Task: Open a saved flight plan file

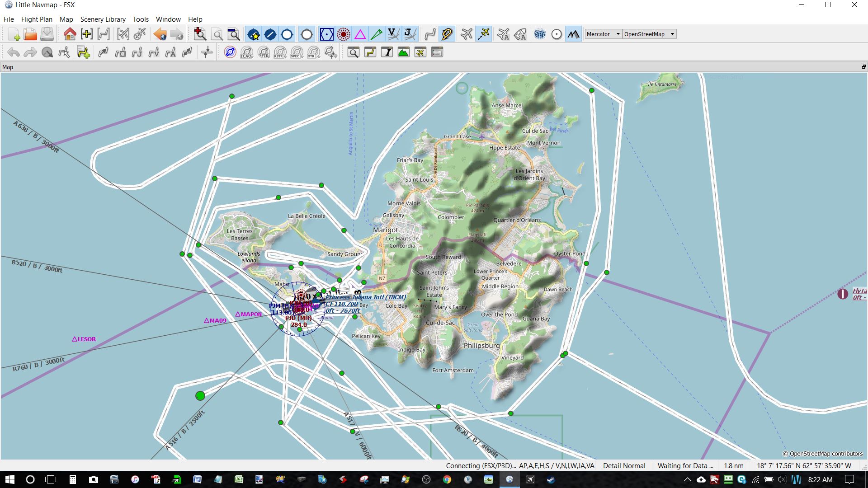Action: pos(29,34)
